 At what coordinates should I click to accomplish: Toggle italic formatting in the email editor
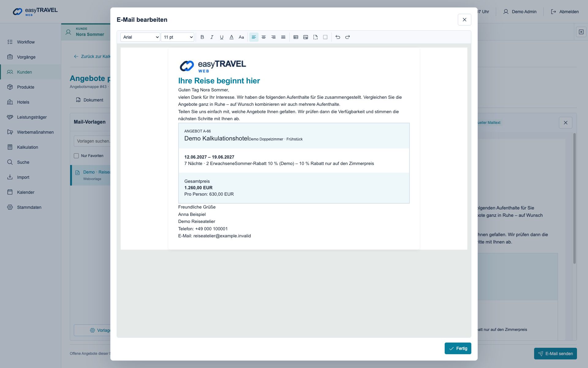pos(212,37)
